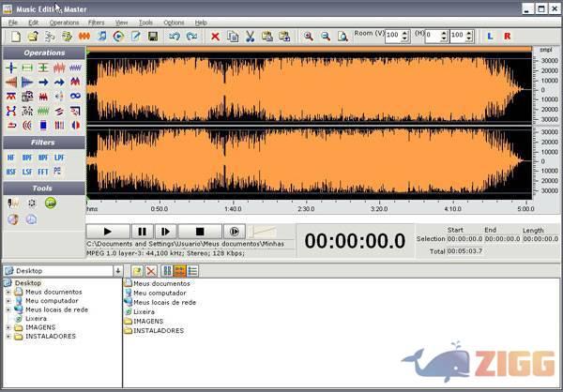Image resolution: width=563 pixels, height=392 pixels.
Task: Click the red X delete icon
Action: click(x=215, y=37)
